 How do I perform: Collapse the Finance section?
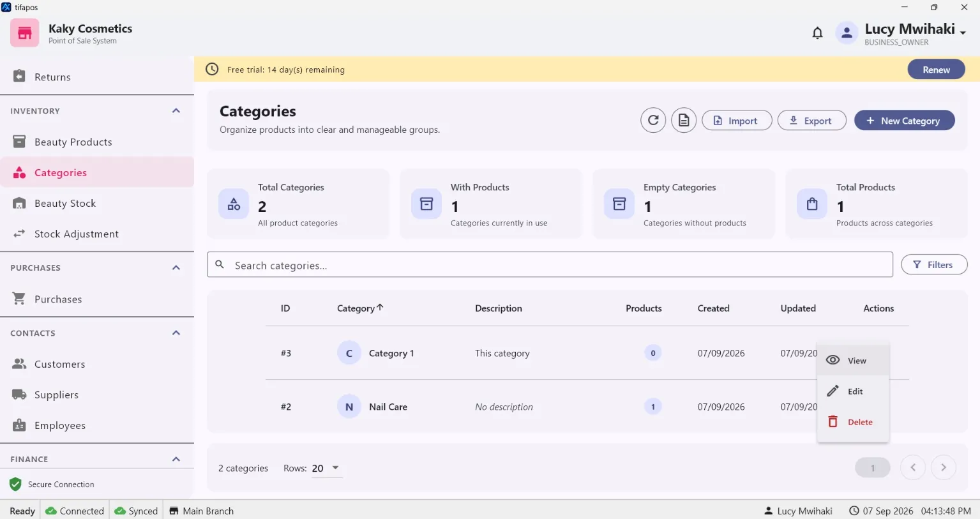click(x=176, y=459)
